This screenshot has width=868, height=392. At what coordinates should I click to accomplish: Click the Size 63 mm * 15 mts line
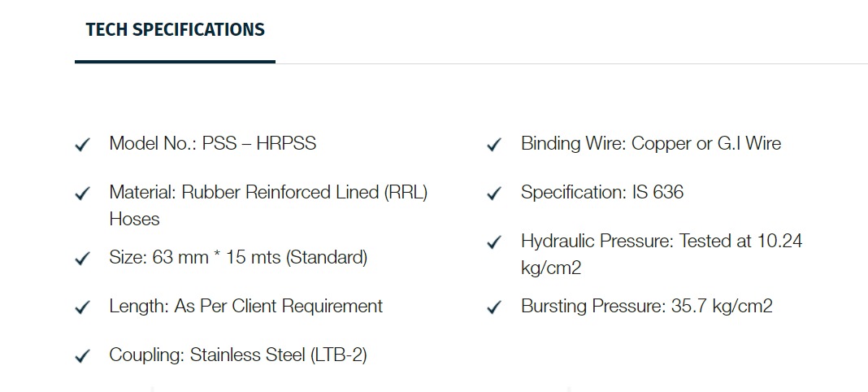[238, 258]
